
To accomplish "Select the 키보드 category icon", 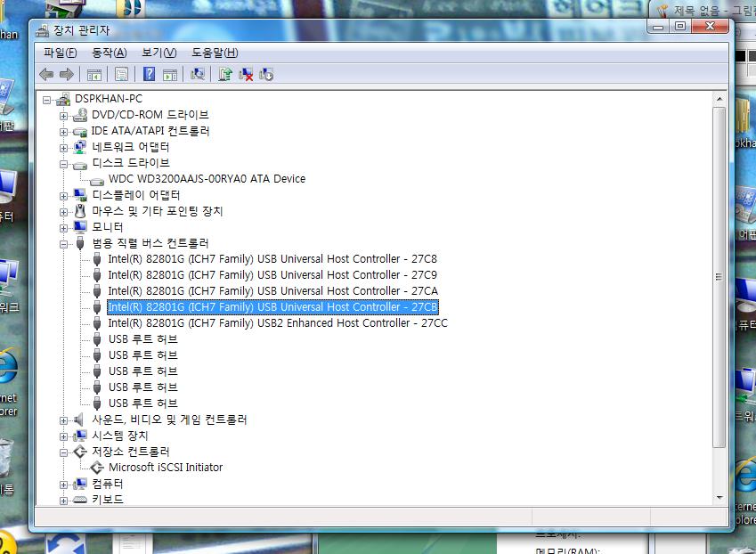I will click(x=80, y=500).
